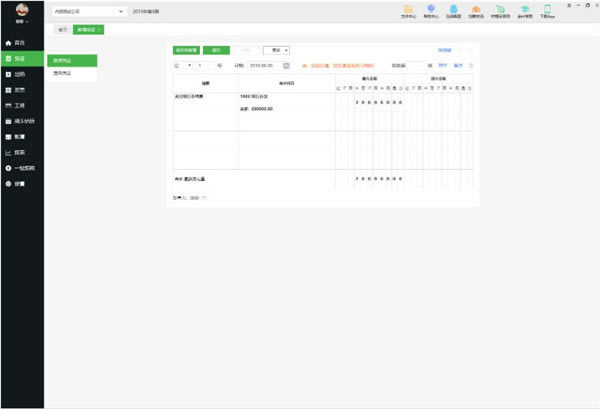Click the first blue link after attachments
Viewport: 600px width, 409px height.
[443, 65]
